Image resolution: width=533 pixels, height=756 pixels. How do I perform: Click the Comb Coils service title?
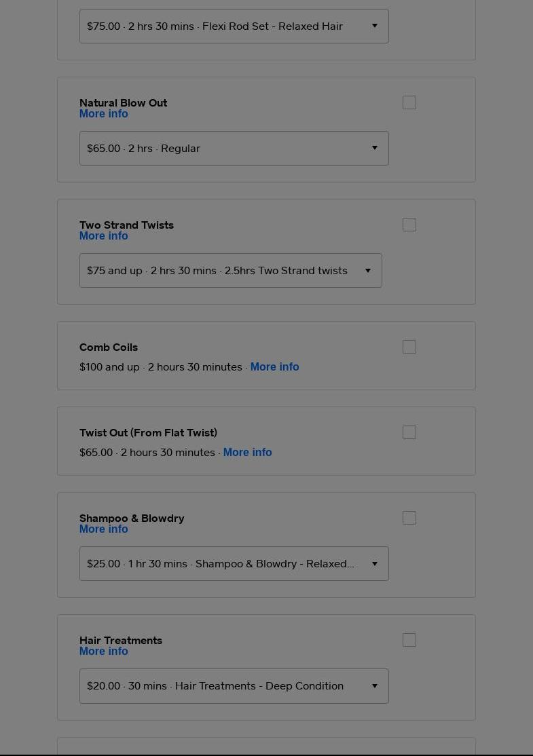tap(109, 347)
